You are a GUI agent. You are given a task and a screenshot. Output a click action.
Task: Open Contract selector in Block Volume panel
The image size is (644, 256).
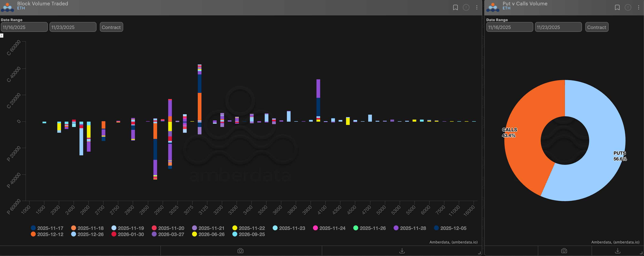(x=111, y=27)
